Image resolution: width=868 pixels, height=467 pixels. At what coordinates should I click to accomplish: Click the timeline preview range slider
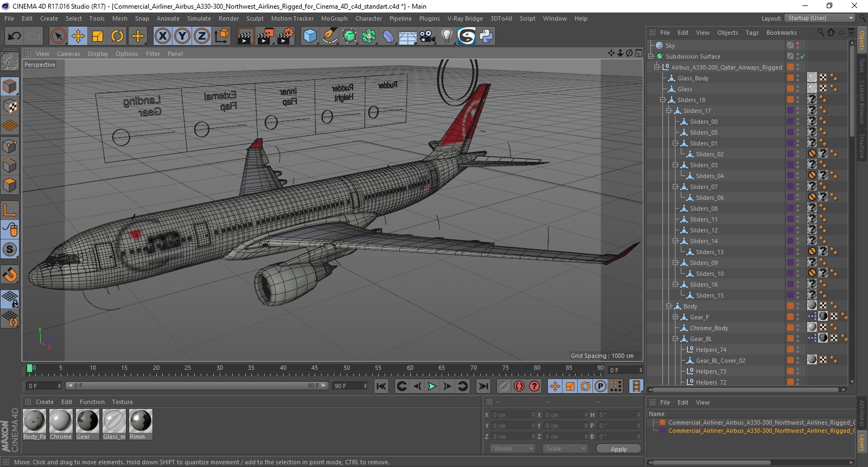click(196, 386)
